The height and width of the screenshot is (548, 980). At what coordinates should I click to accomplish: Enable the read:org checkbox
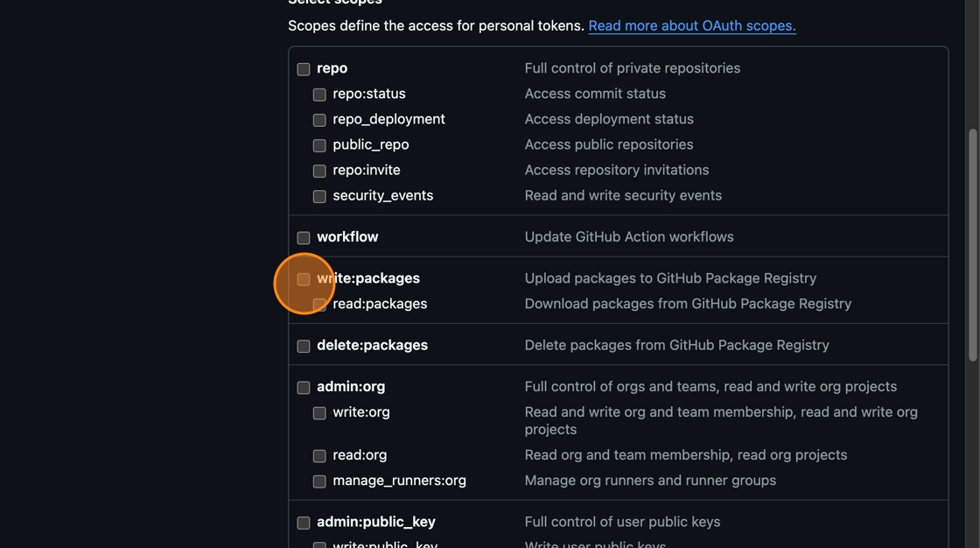point(319,456)
